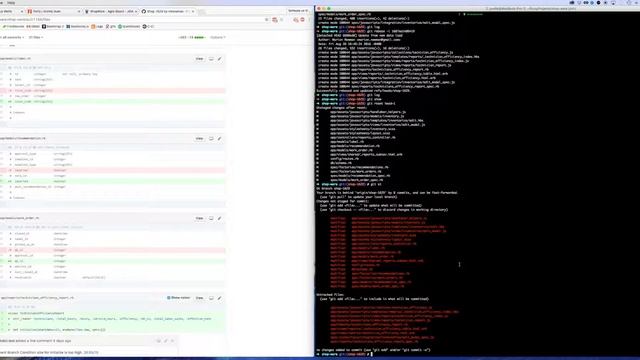Open the Help menu in menu bar

11,2
